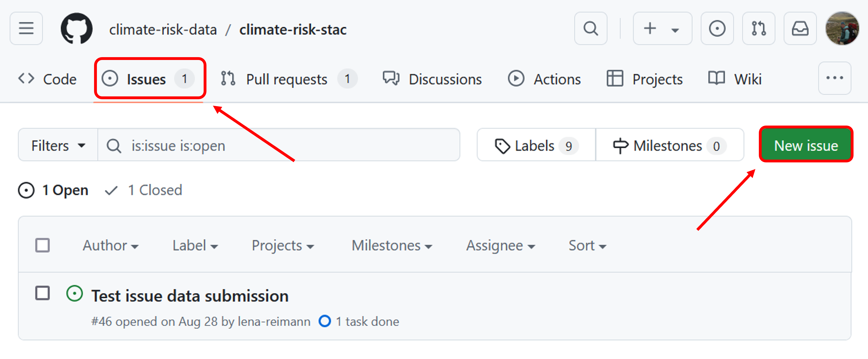This screenshot has height=359, width=868.
Task: Open the Sort dropdown
Action: pyautogui.click(x=587, y=246)
